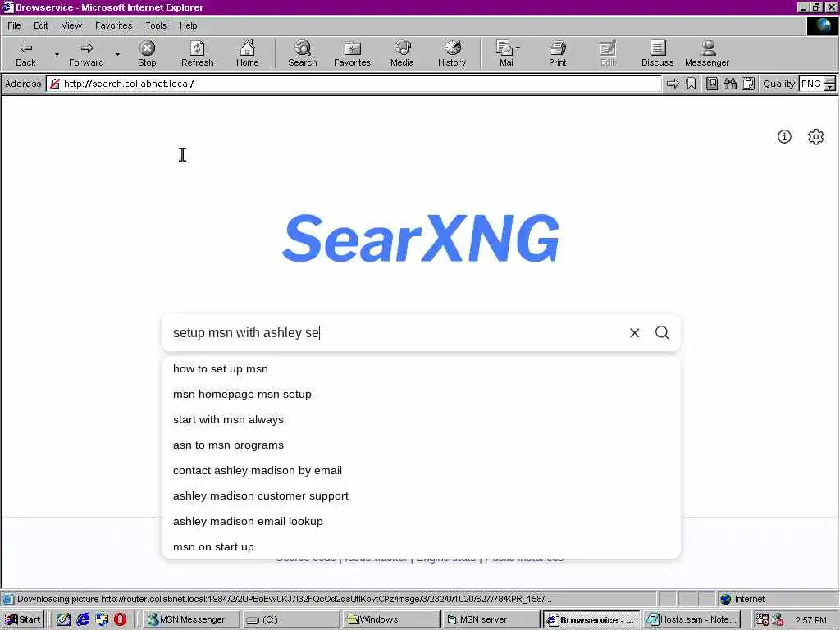The height and width of the screenshot is (630, 840).
Task: Launch Internet Explorer from quick launch
Action: pyautogui.click(x=83, y=619)
